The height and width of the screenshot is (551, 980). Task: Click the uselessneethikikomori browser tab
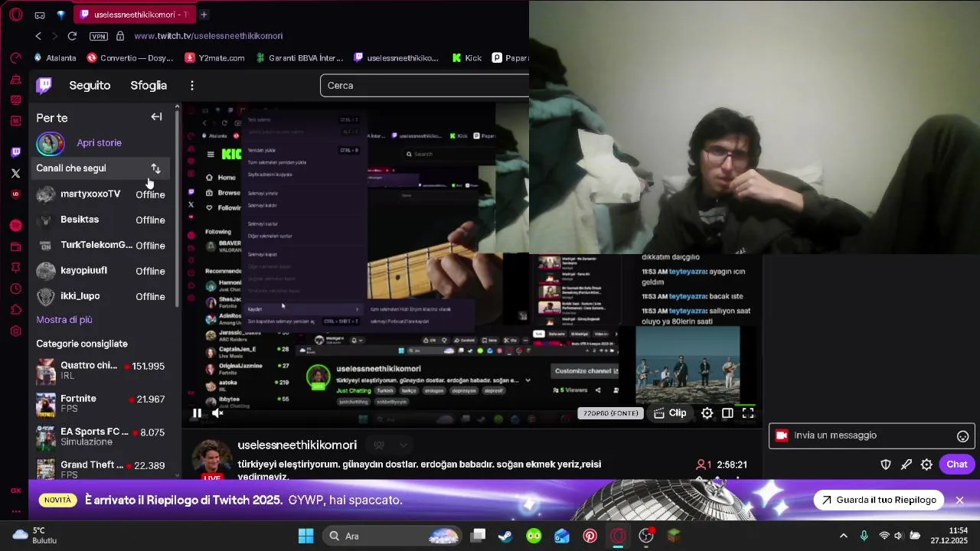click(134, 15)
